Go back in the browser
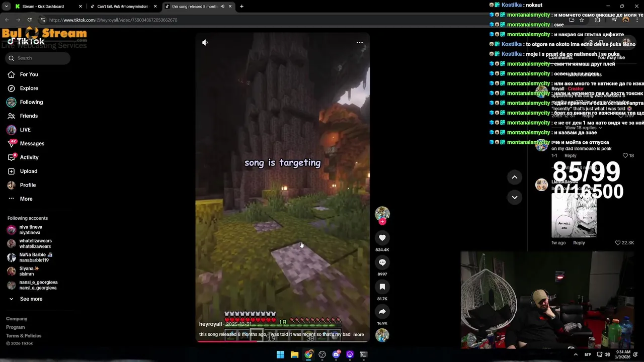 (x=7, y=20)
